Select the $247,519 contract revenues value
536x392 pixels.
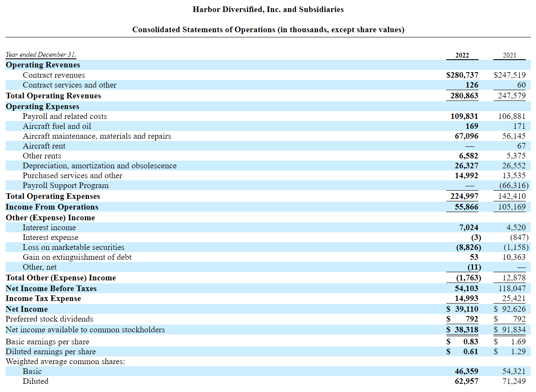[510, 75]
